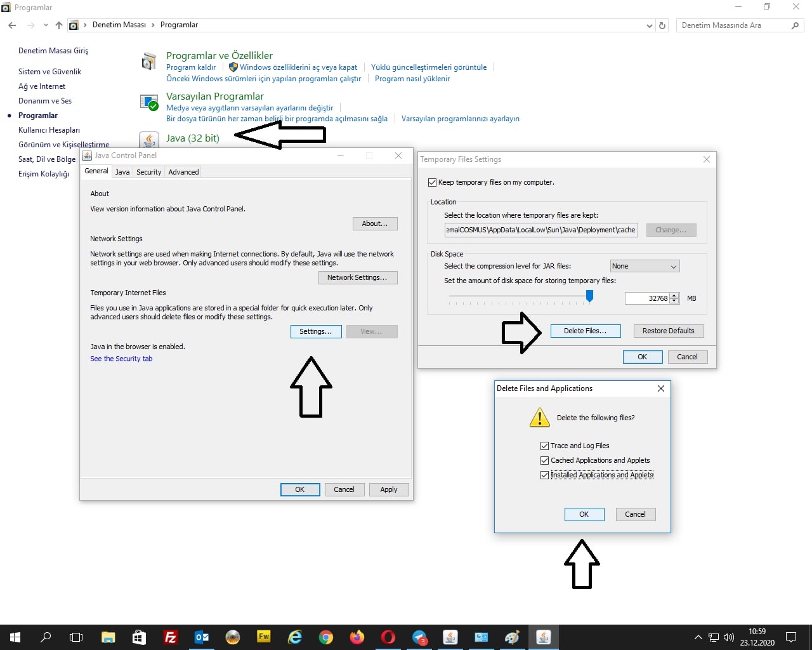
Task: Toggle Installed Applications and Applets checkbox
Action: click(544, 475)
